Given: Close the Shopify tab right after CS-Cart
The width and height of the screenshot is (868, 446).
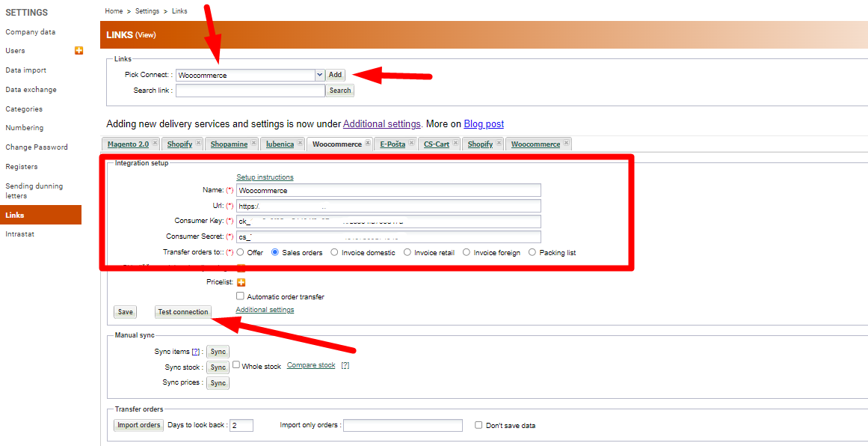Looking at the screenshot, I should tap(499, 143).
